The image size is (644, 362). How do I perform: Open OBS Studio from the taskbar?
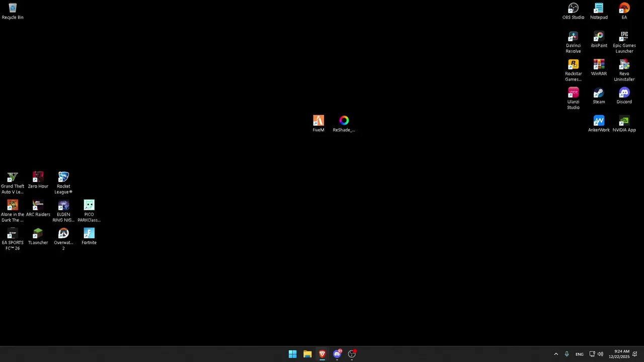(x=352, y=354)
